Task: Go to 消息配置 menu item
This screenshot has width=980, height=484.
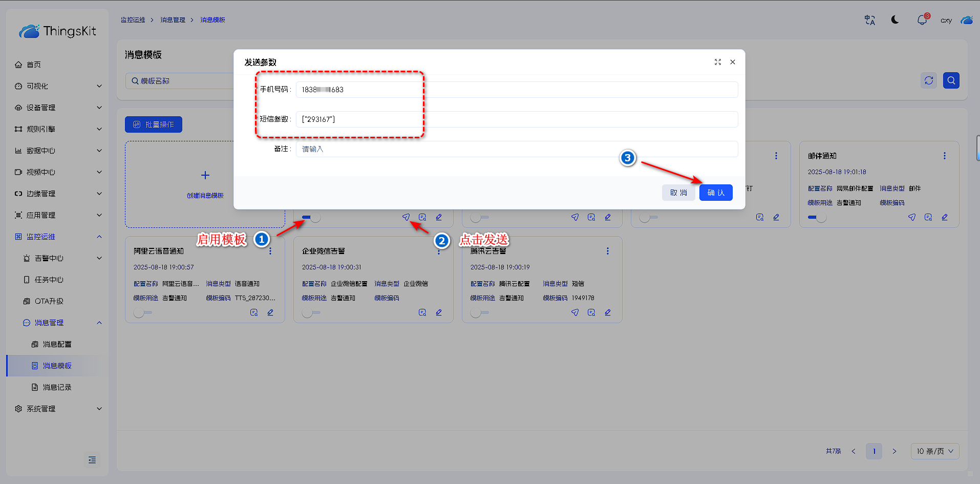Action: (x=57, y=344)
